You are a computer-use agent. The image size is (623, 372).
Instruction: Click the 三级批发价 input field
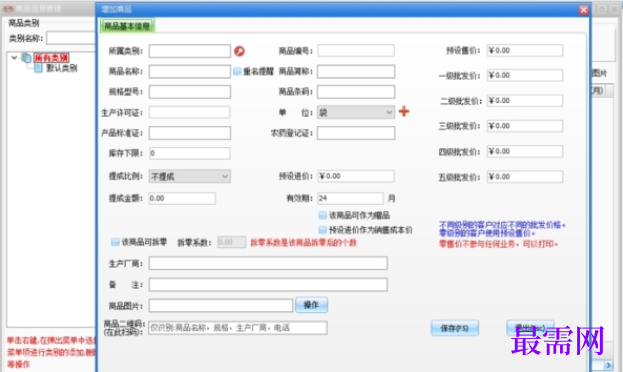[x=525, y=126]
